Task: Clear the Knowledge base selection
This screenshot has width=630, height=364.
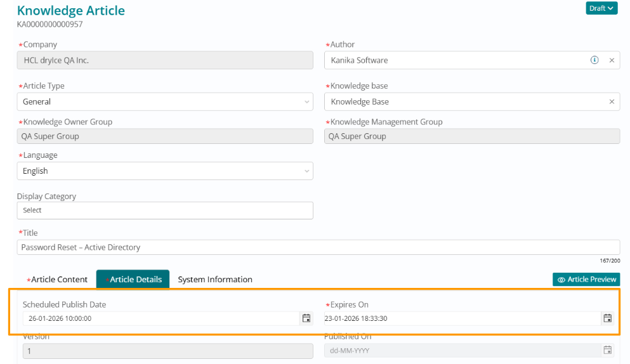Action: coord(612,101)
